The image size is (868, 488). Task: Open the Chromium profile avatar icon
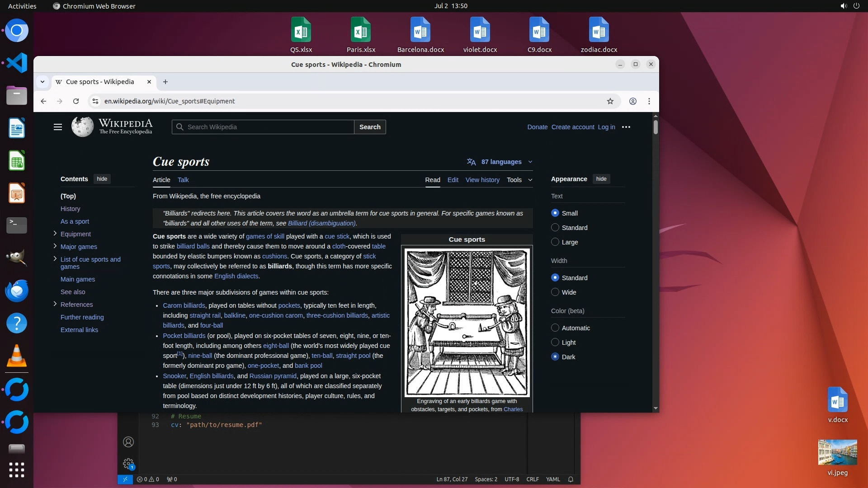633,101
